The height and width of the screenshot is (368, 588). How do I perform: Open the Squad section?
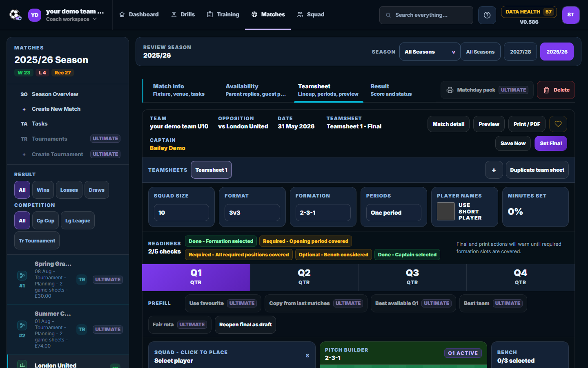coord(311,14)
